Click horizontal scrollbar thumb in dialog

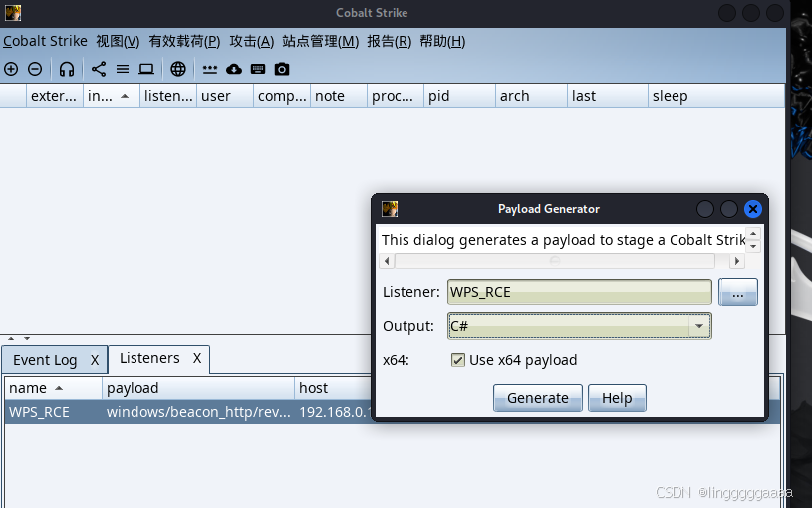[555, 261]
